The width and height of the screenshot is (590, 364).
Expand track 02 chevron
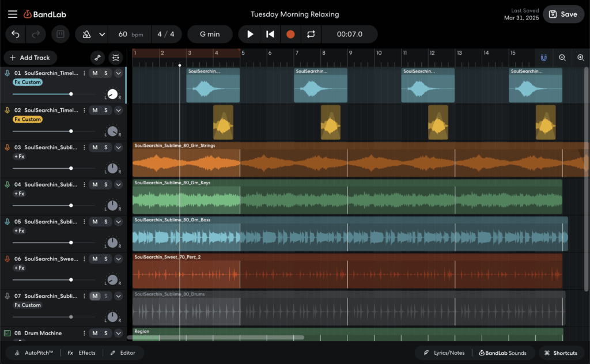tap(119, 110)
